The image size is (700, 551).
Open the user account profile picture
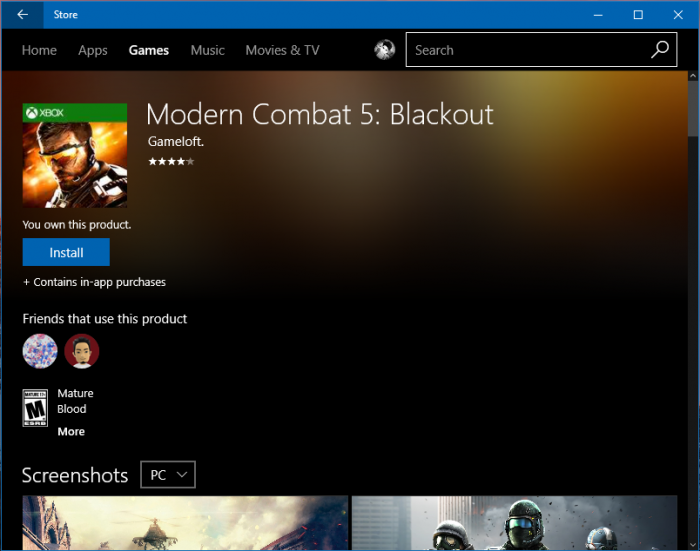click(x=384, y=50)
